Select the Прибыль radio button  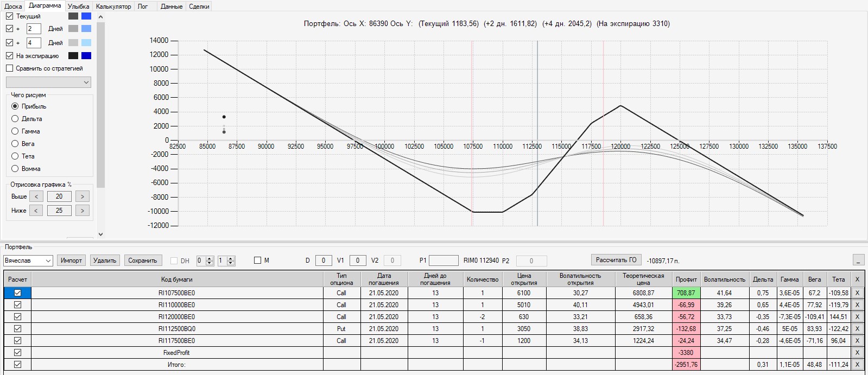(x=15, y=106)
